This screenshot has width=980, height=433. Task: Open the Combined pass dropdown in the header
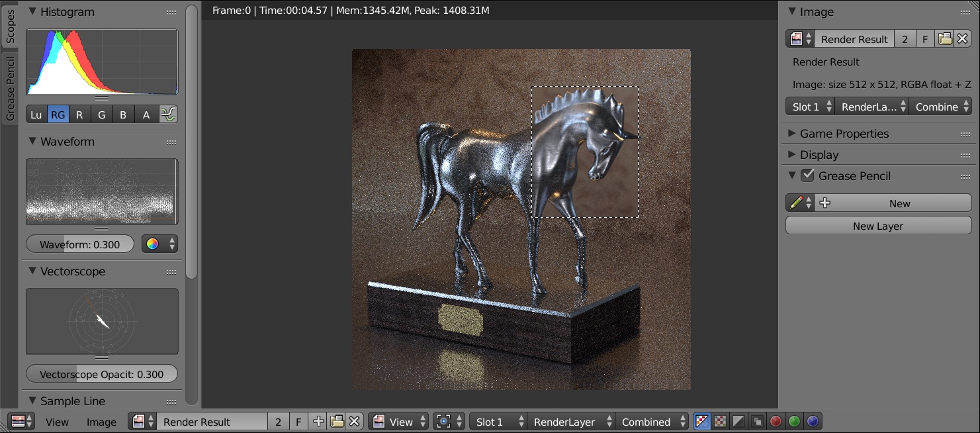pos(652,422)
